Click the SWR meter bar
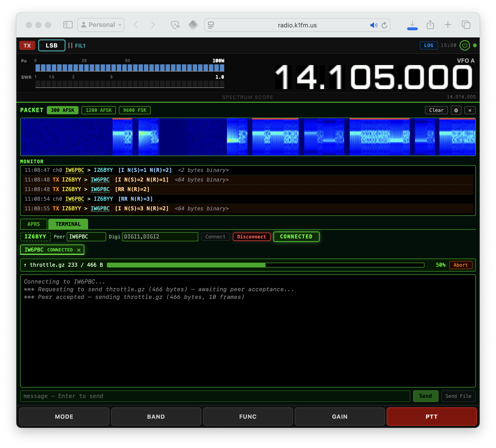496x448 pixels. (130, 84)
